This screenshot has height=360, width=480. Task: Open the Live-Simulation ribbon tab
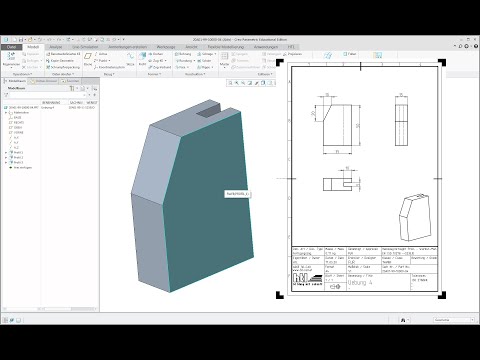click(x=85, y=47)
